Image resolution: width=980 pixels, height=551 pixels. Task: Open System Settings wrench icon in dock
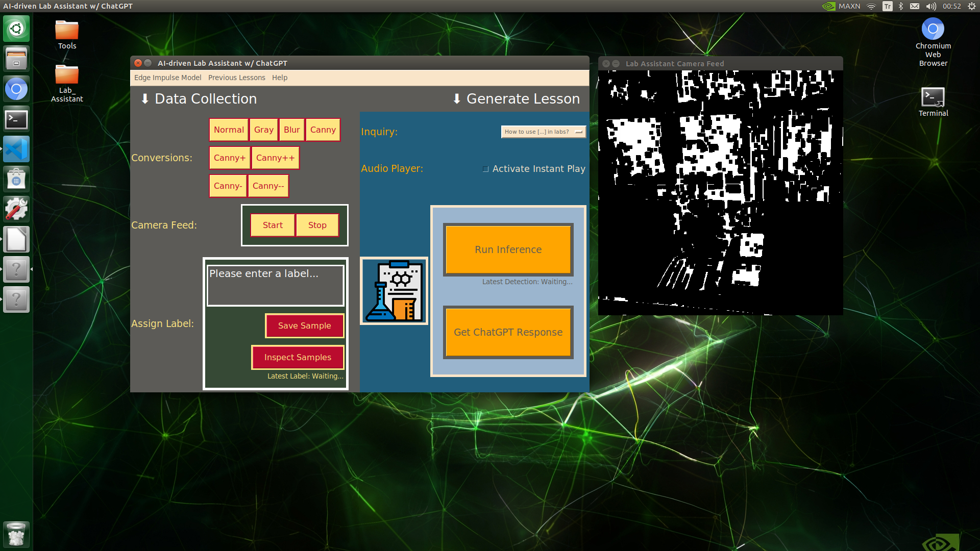(x=16, y=209)
